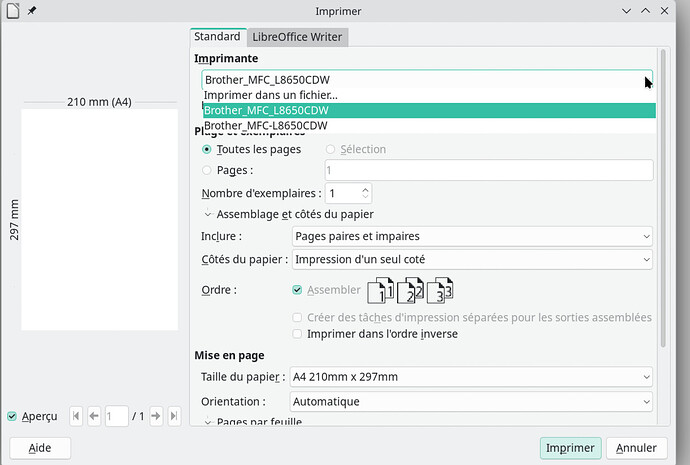
Task: Show the previous preview page
Action: 93,415
